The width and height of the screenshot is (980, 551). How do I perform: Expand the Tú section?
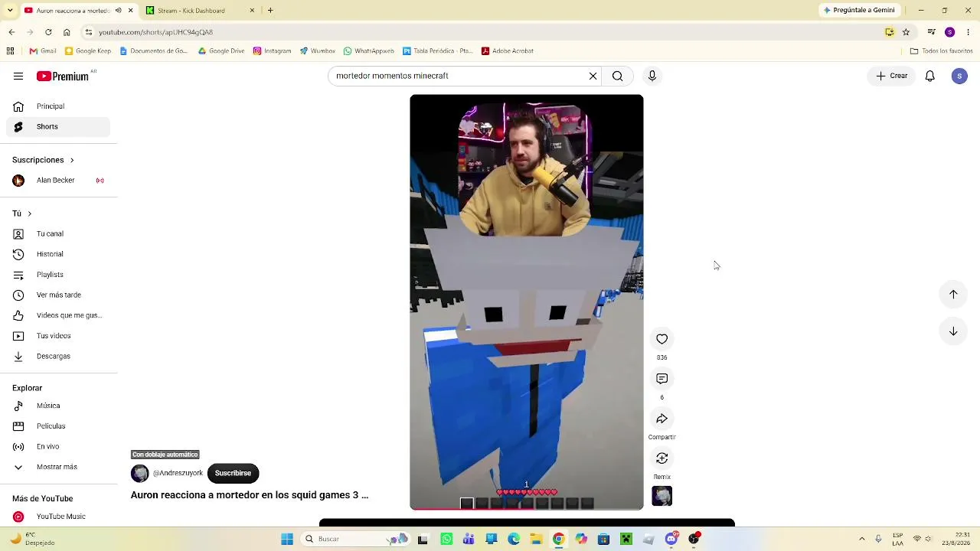click(22, 214)
